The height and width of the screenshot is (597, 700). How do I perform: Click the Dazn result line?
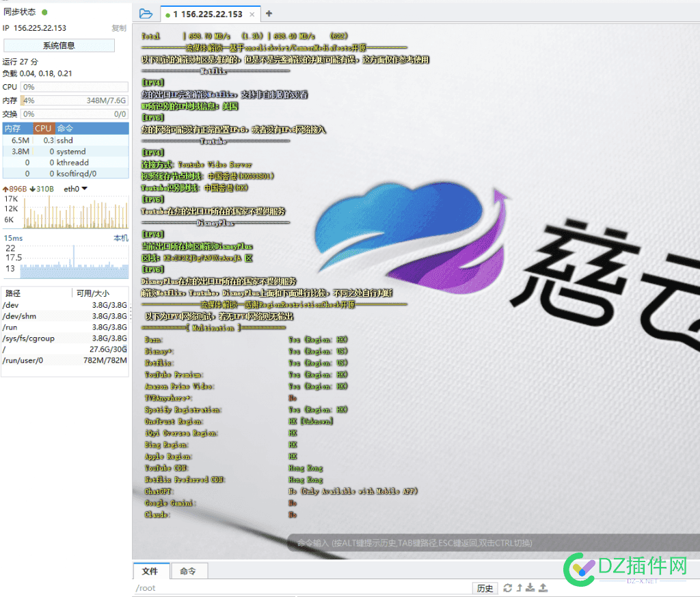click(246, 339)
